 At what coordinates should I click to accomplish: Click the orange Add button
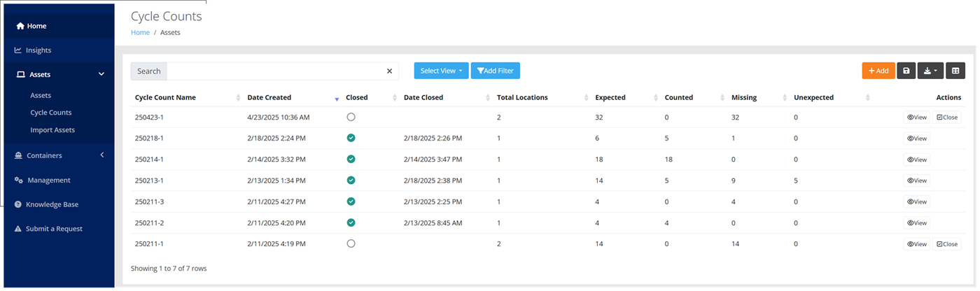tap(878, 71)
